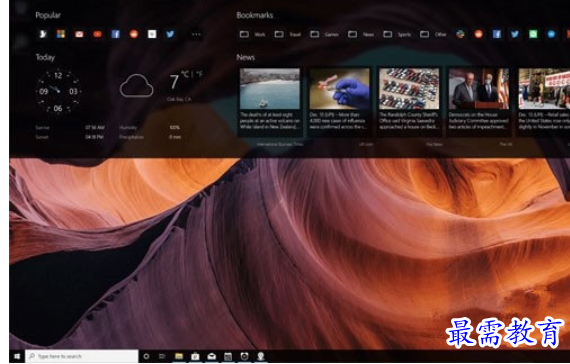
Task: Open Cortana from the taskbar circle
Action: pyautogui.click(x=146, y=356)
